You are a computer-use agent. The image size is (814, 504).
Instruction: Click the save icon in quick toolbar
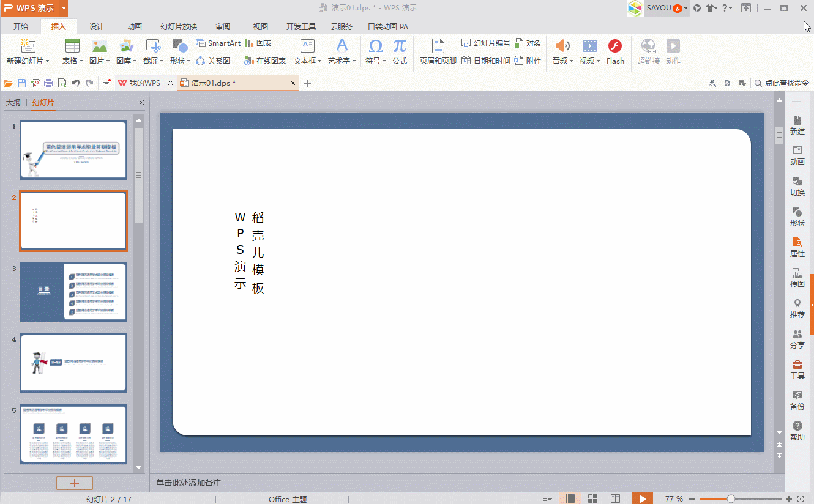[x=22, y=83]
